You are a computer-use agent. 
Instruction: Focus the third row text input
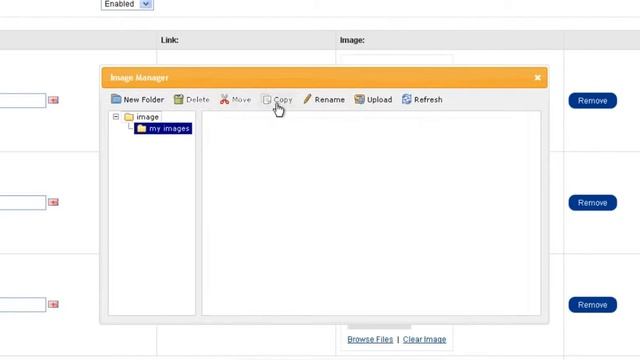tap(23, 304)
